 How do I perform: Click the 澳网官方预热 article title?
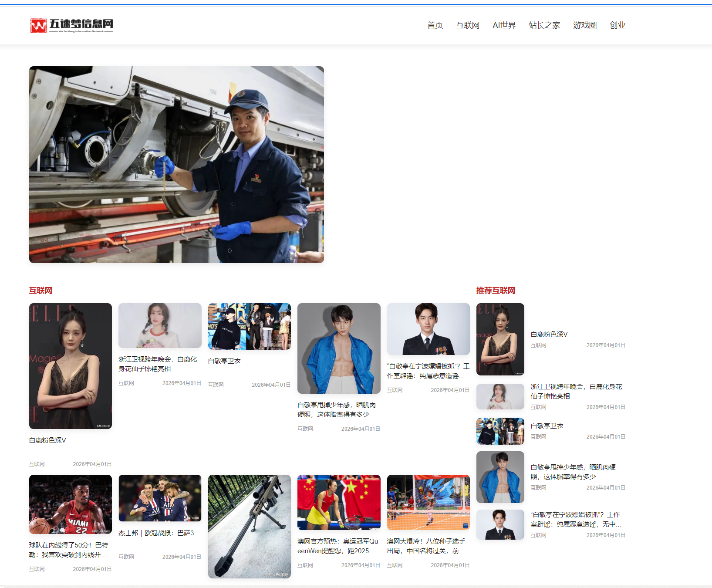[x=337, y=546]
